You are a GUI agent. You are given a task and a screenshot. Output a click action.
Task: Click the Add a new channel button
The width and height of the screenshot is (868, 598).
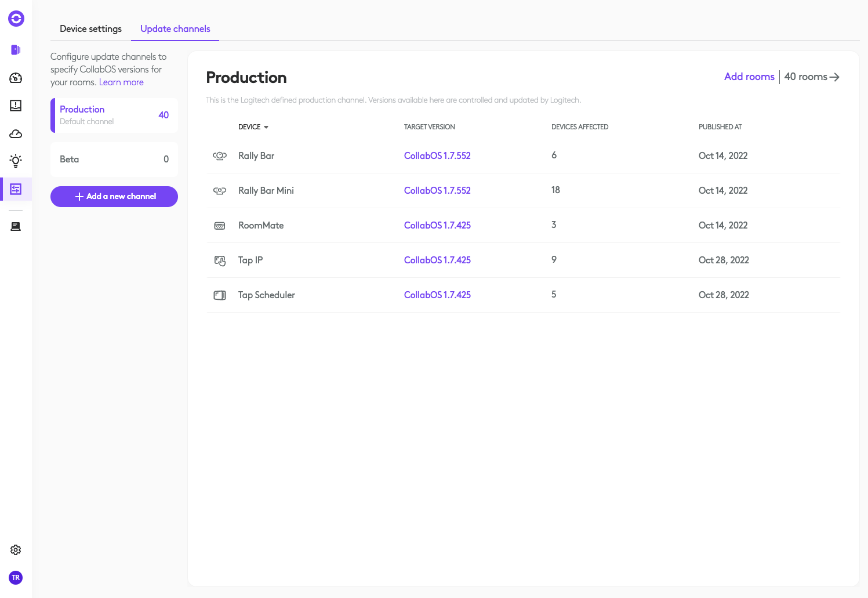click(114, 197)
